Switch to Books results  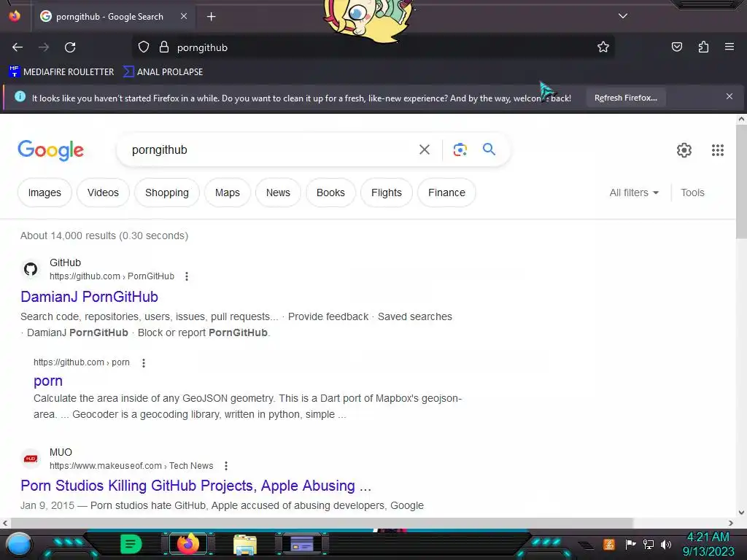(x=330, y=192)
